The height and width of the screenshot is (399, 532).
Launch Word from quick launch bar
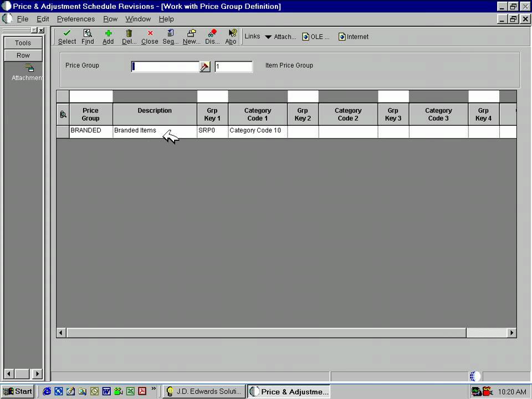[106, 391]
